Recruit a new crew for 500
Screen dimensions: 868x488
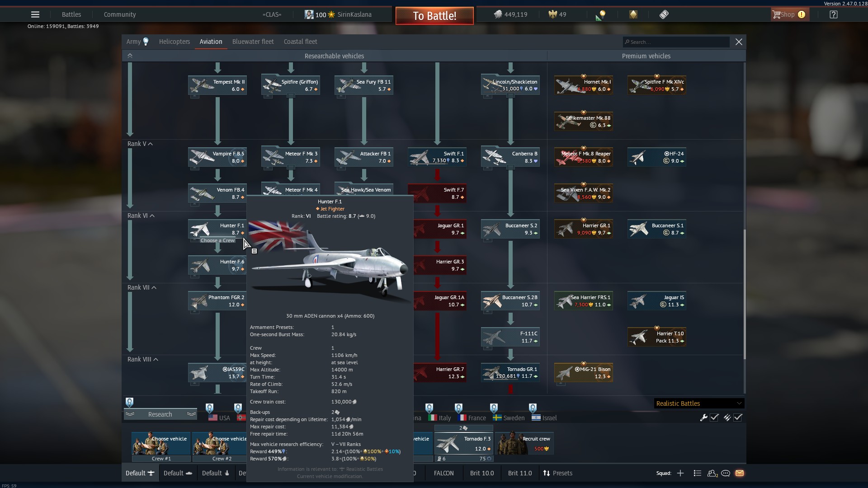point(524,443)
